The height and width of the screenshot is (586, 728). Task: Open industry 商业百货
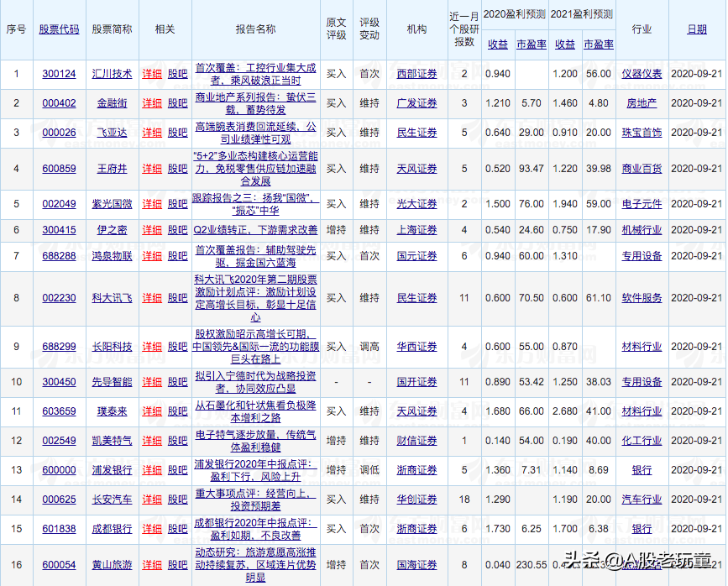pyautogui.click(x=642, y=169)
